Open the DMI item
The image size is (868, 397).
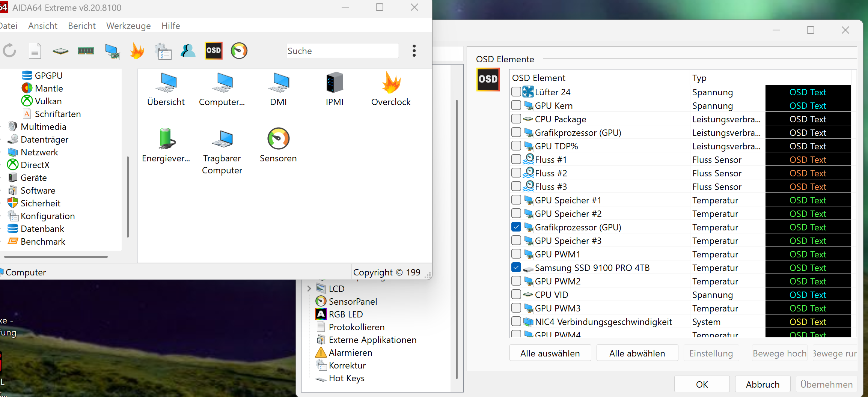pyautogui.click(x=279, y=90)
